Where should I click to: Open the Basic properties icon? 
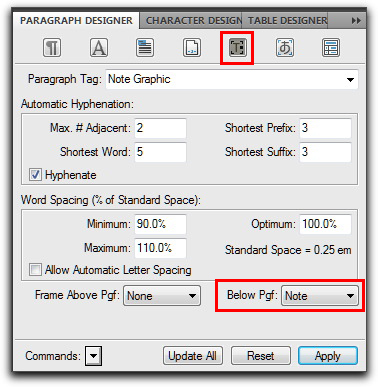click(x=52, y=48)
